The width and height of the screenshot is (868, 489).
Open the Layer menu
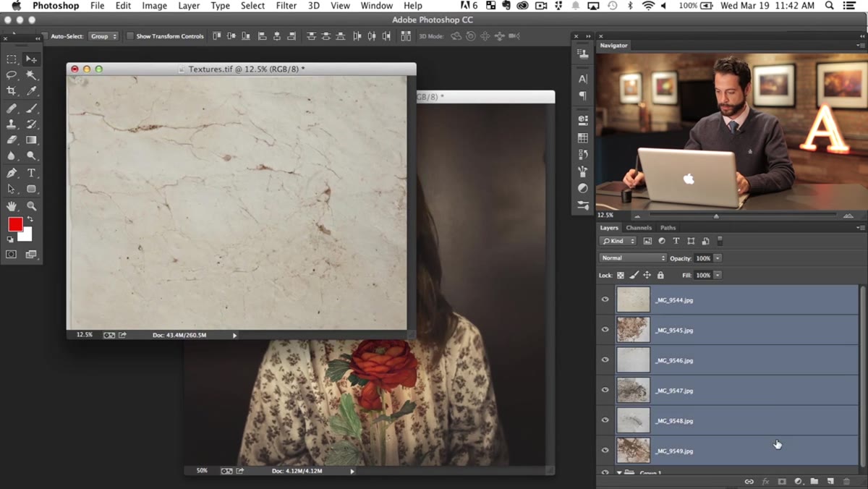coord(189,6)
